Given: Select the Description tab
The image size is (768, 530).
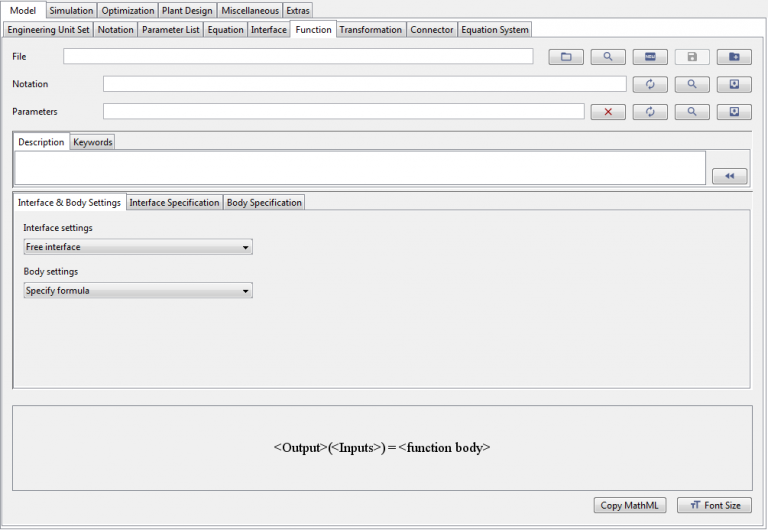Looking at the screenshot, I should point(41,142).
